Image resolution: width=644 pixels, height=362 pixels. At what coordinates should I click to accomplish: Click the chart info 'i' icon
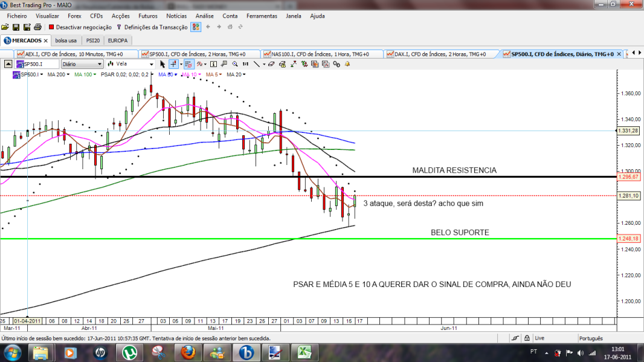tap(213, 63)
